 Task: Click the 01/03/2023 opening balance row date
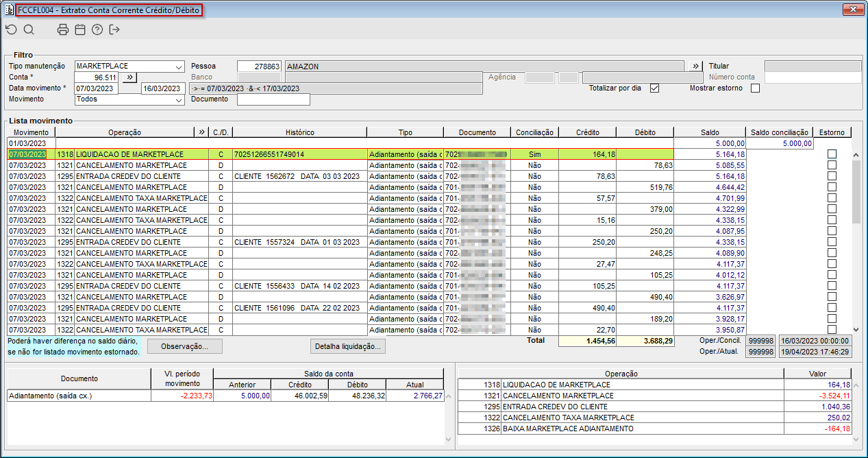[27, 143]
